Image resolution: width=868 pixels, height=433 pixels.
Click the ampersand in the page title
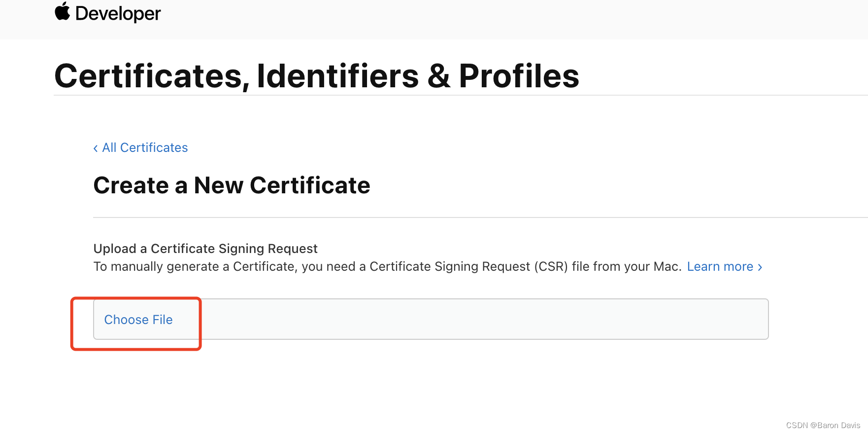[439, 76]
